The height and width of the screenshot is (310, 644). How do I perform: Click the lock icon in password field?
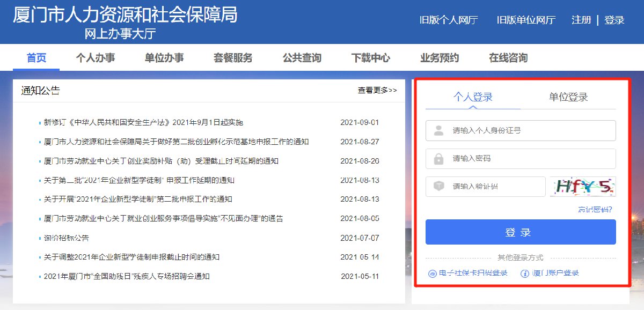(438, 159)
